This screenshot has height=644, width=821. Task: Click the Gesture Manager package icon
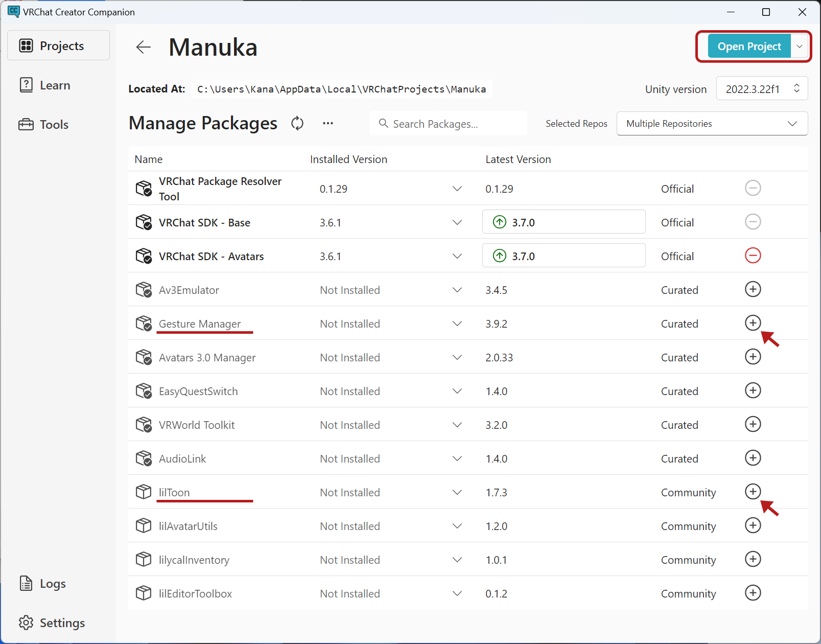144,324
